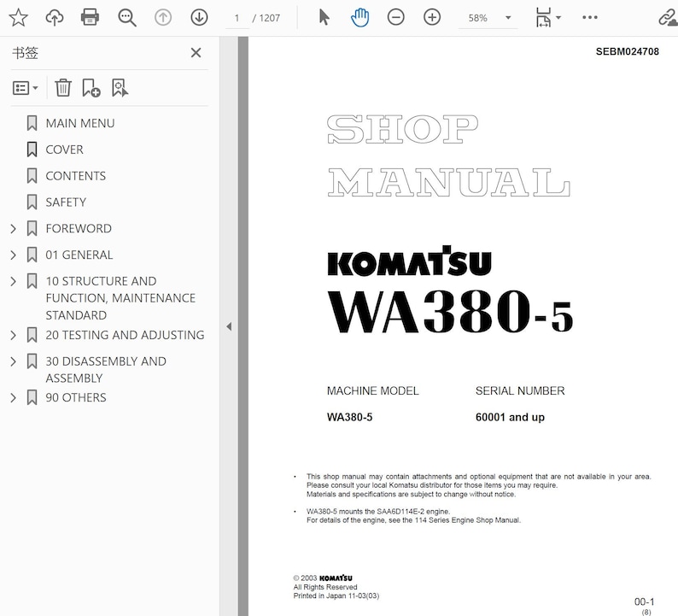Click the 'WA380-5' machine model value
This screenshot has width=678, height=616.
349,418
